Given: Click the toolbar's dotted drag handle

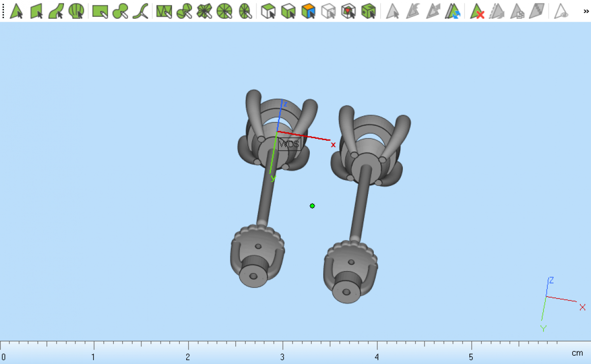Looking at the screenshot, I should [x=3, y=11].
